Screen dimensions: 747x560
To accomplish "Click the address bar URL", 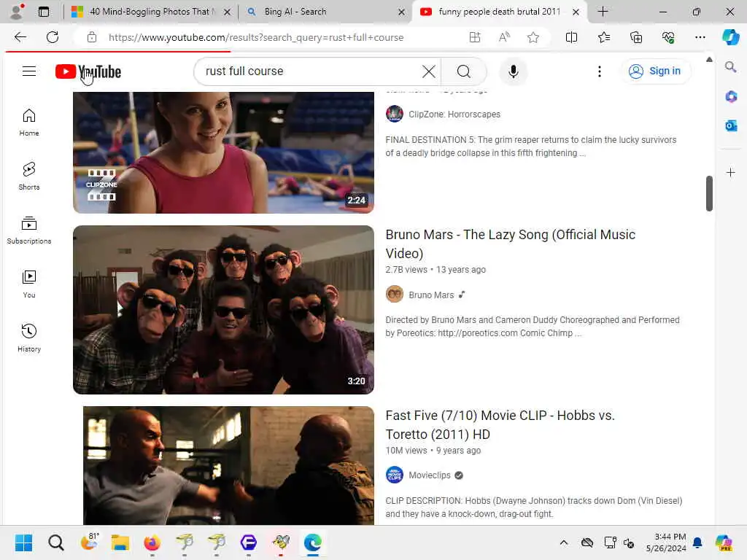I will pos(256,37).
